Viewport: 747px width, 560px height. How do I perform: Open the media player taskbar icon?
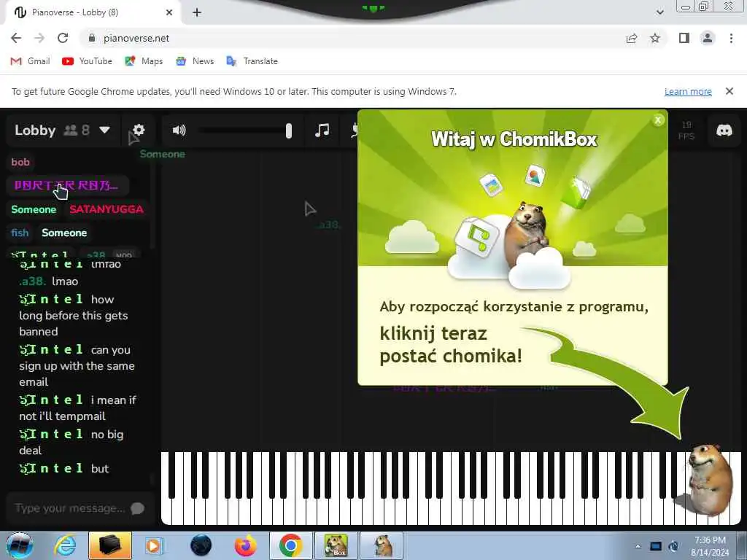[x=155, y=545]
